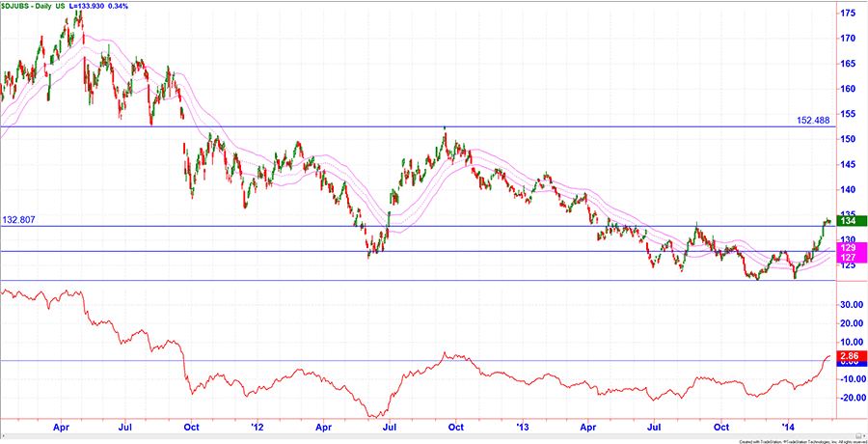Jump to the '14 year marker on the date axis

click(790, 426)
